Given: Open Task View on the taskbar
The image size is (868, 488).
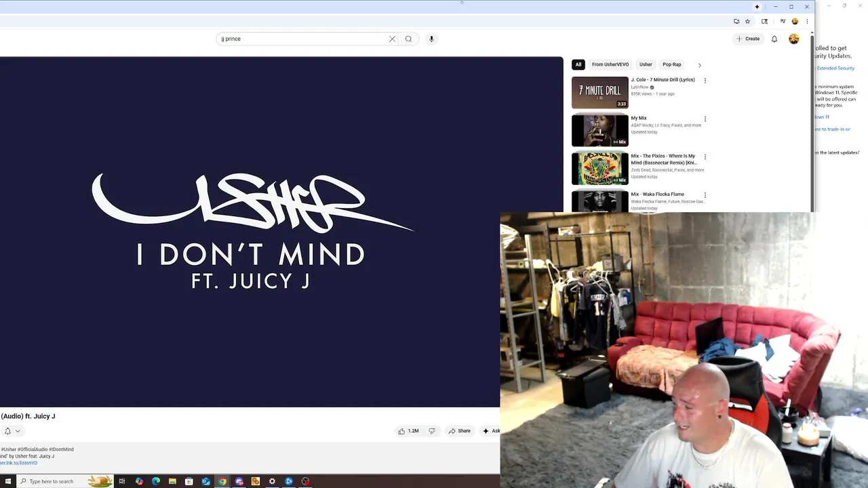Looking at the screenshot, I should pyautogui.click(x=122, y=481).
